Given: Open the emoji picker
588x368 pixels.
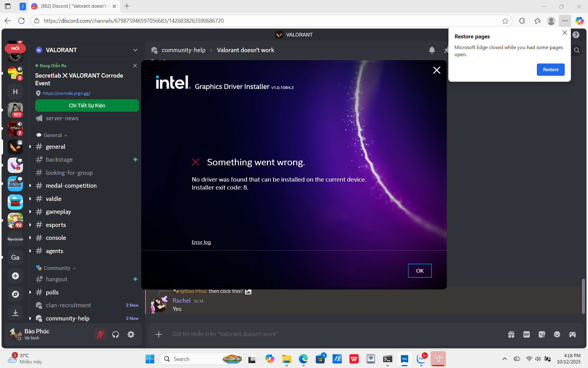Looking at the screenshot, I should [557, 334].
